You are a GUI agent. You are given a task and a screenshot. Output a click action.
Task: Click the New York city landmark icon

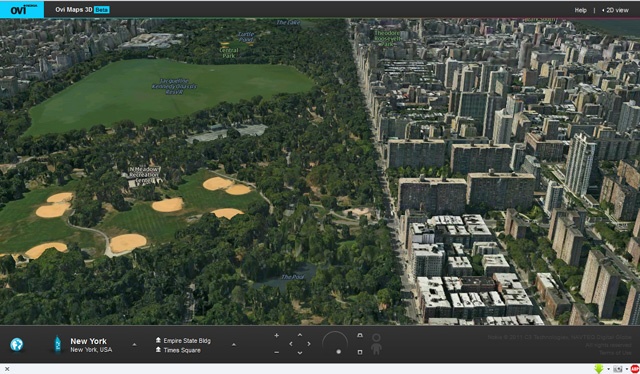click(x=58, y=344)
